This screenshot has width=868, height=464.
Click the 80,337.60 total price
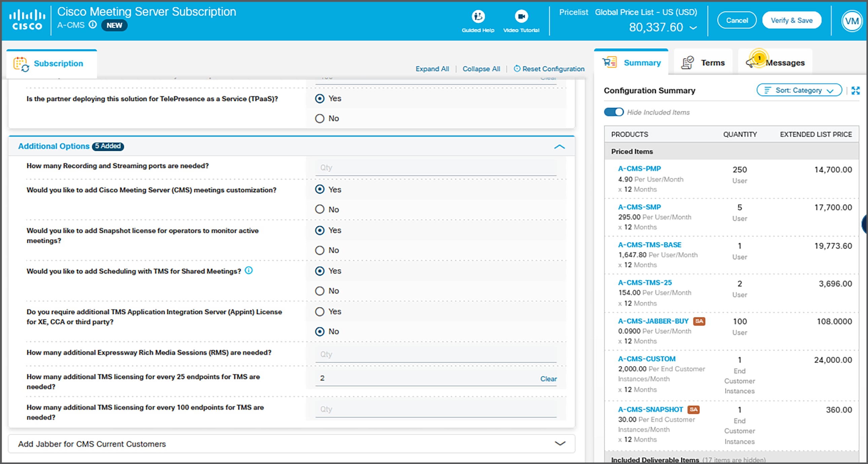pyautogui.click(x=656, y=27)
